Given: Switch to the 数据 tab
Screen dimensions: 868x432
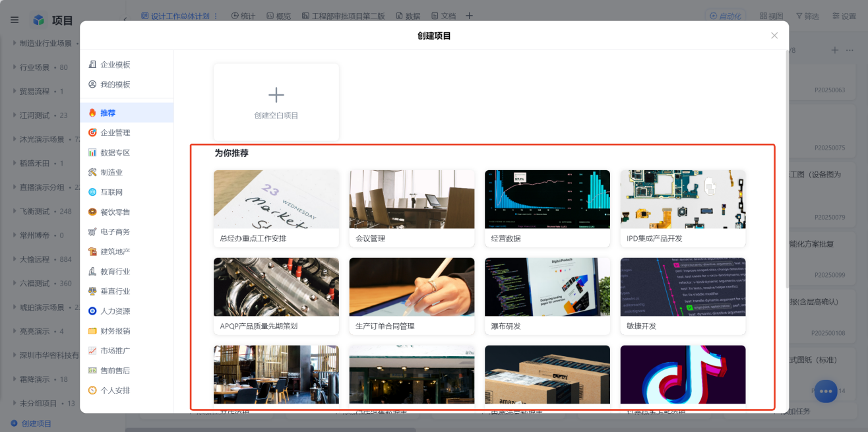Looking at the screenshot, I should (x=408, y=16).
